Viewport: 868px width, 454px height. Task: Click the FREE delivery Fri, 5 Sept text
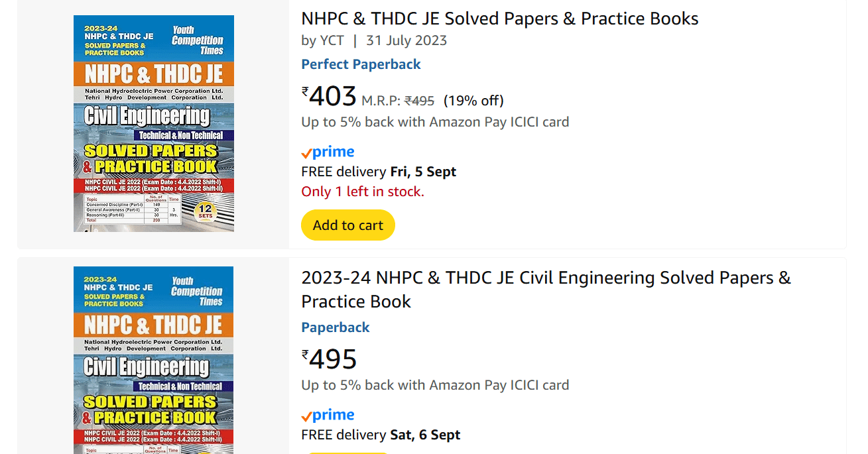379,171
